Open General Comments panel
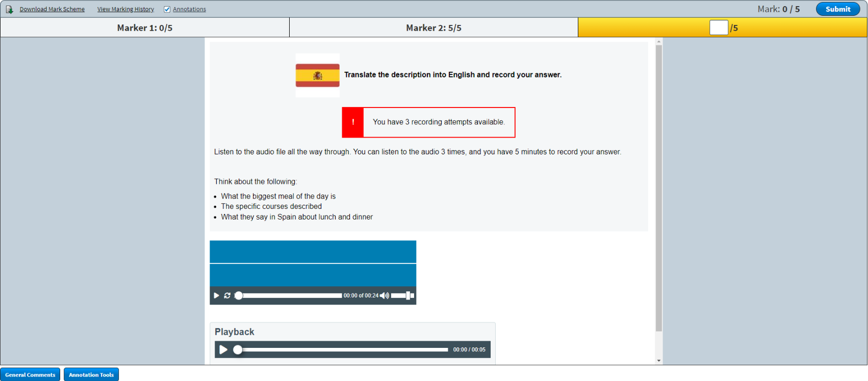The width and height of the screenshot is (868, 381). [x=30, y=374]
